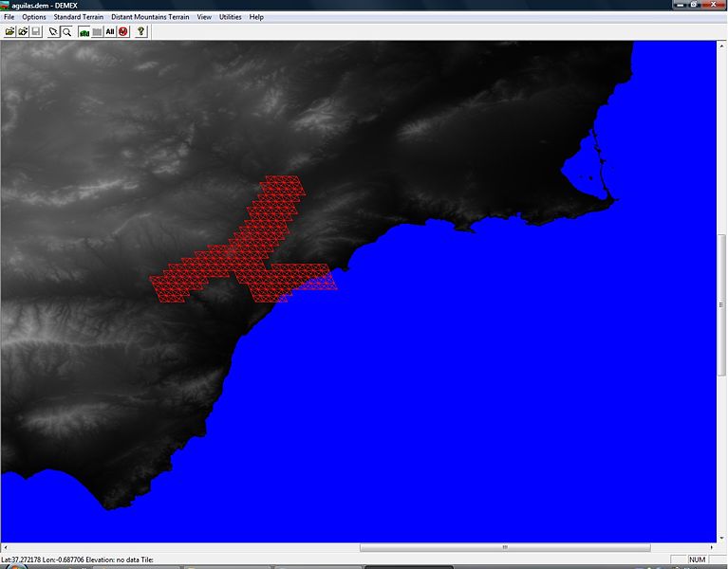Click the horizontal scrollbar thumb
This screenshot has width=728, height=569.
pos(505,547)
